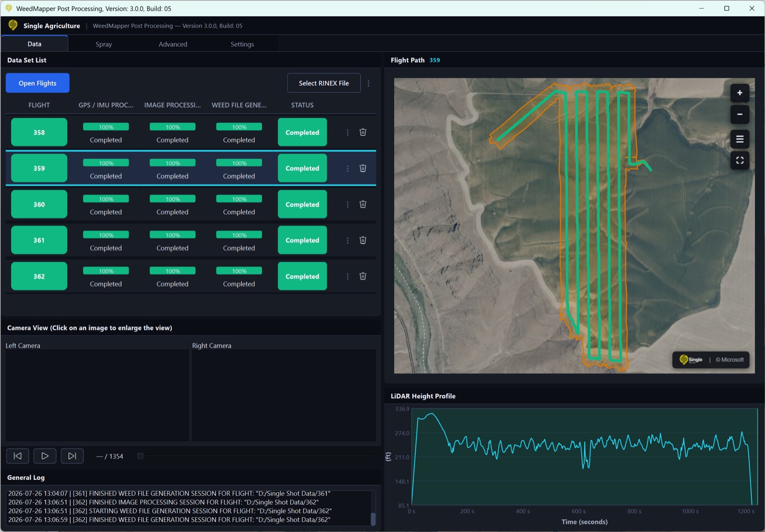Viewport: 765px width, 532px height.
Task: Click the General Log scrollbar thumb
Action: [373, 519]
